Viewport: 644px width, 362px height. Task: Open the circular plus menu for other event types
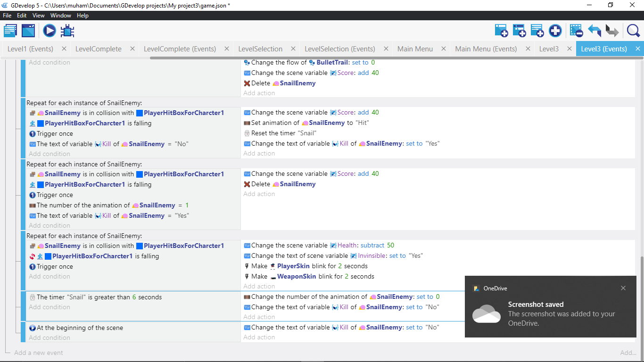point(555,31)
